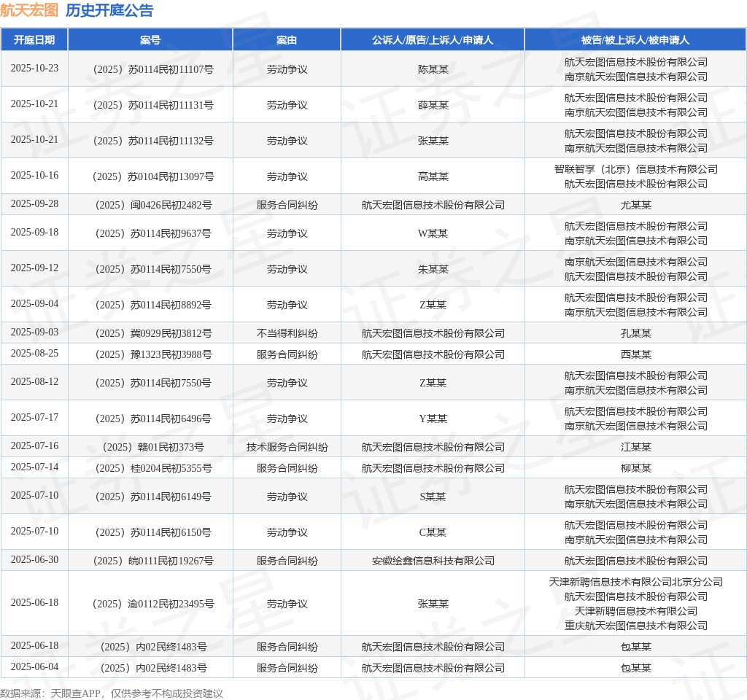
Task: Select the 案由 column header
Action: click(x=287, y=40)
